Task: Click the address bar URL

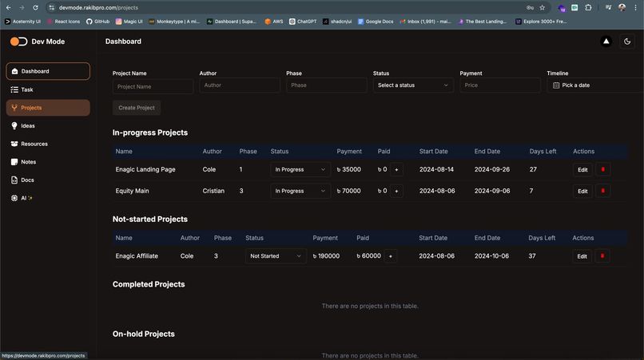Action: [x=98, y=7]
